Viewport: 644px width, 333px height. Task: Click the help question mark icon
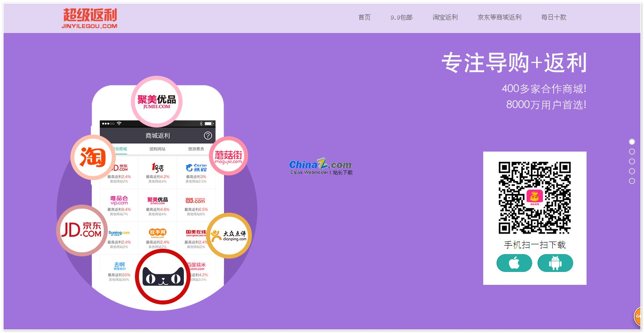pyautogui.click(x=208, y=136)
